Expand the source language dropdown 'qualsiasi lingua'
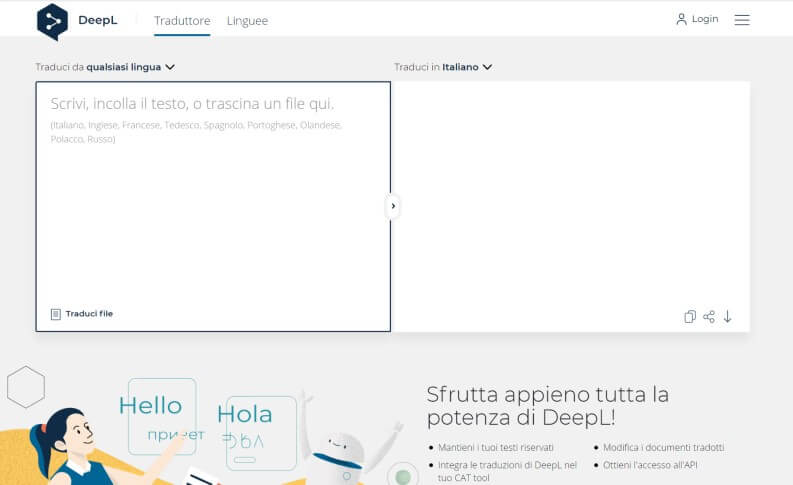Image resolution: width=793 pixels, height=485 pixels. coord(130,67)
